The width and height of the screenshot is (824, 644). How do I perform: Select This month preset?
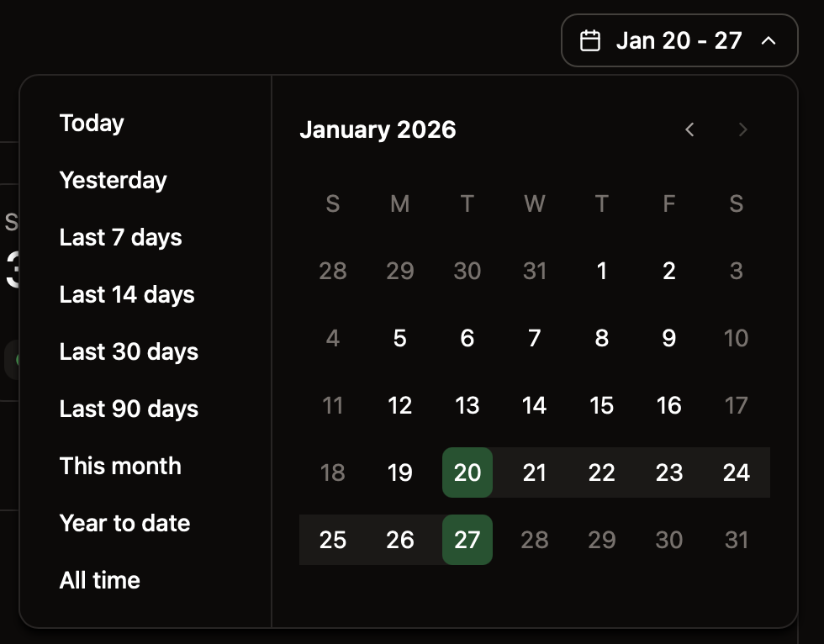[x=119, y=466]
